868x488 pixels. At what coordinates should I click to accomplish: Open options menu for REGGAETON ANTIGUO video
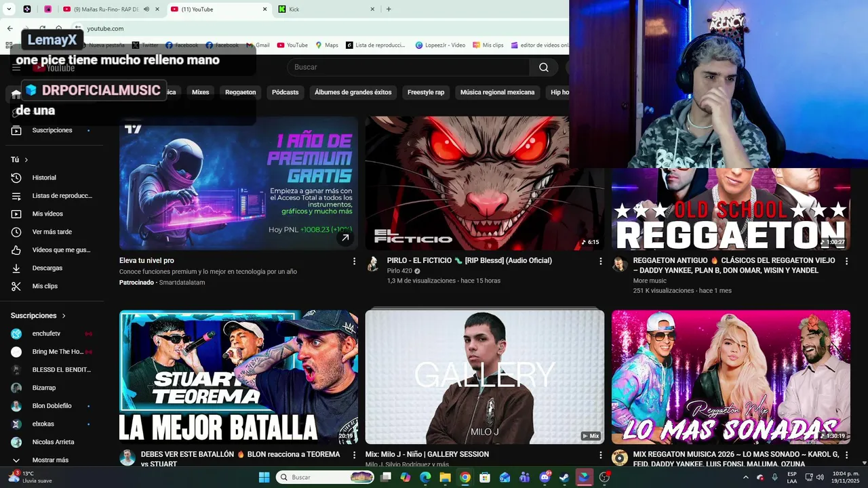click(846, 261)
